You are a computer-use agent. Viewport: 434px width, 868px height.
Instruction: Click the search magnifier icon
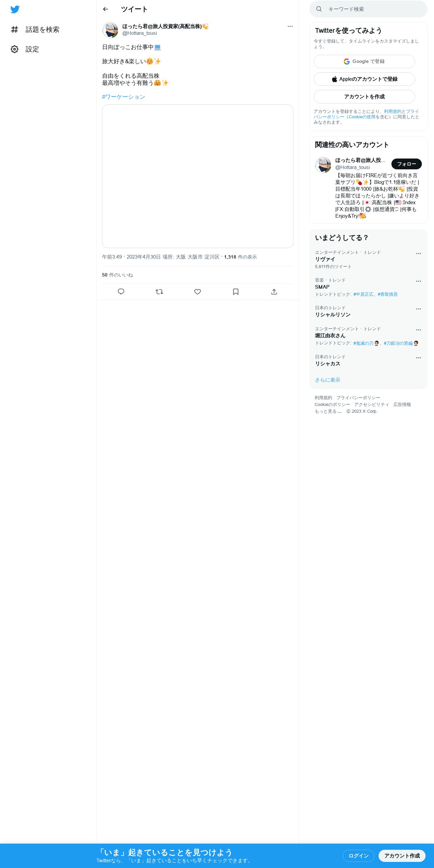coord(319,9)
